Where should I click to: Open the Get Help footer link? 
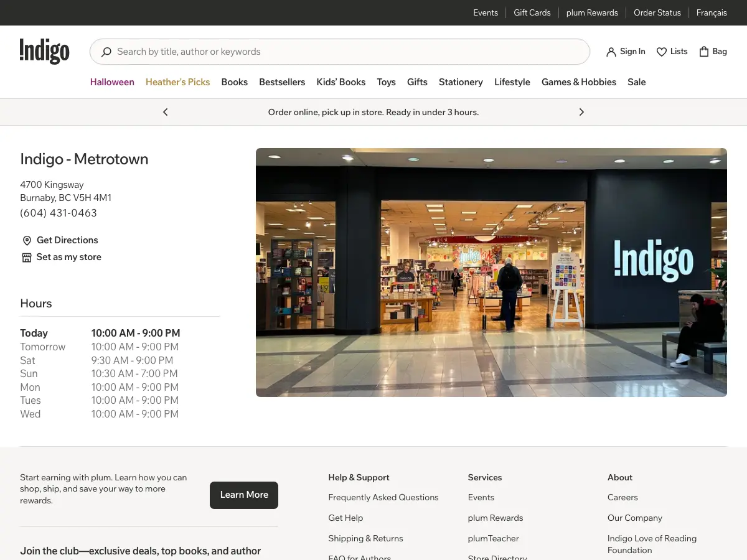345,518
